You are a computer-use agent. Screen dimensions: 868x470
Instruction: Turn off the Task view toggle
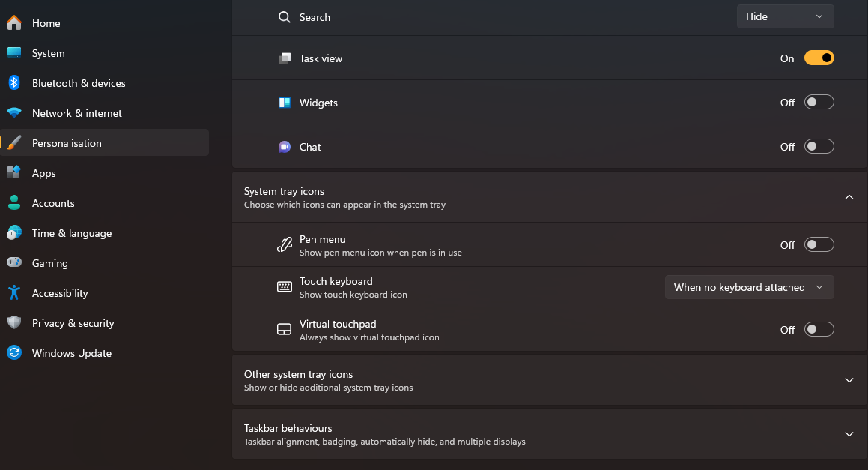pos(819,58)
